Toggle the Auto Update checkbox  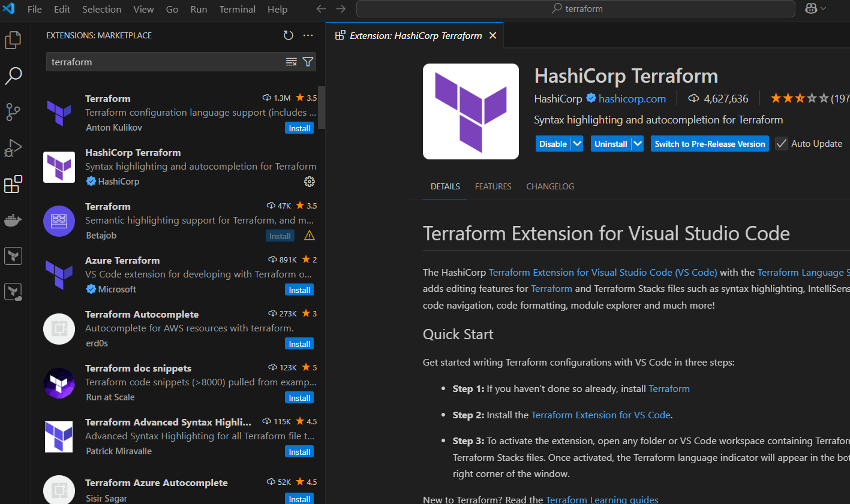coord(781,144)
